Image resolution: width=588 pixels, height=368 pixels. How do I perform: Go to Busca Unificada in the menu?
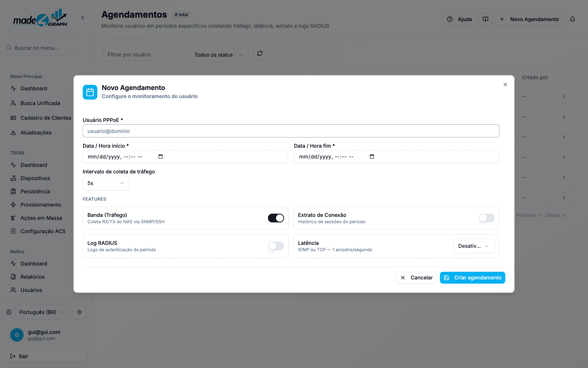tap(40, 103)
